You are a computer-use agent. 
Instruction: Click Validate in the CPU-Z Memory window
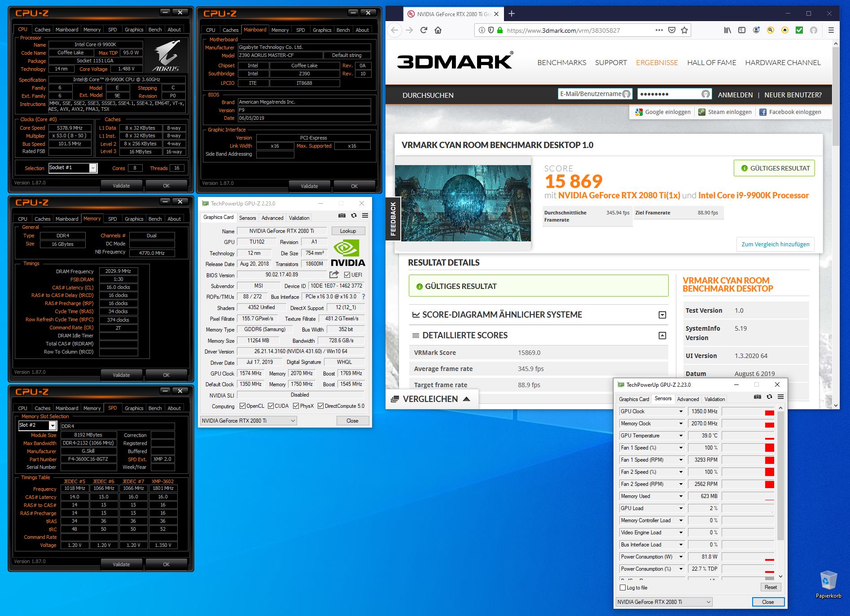(x=121, y=375)
